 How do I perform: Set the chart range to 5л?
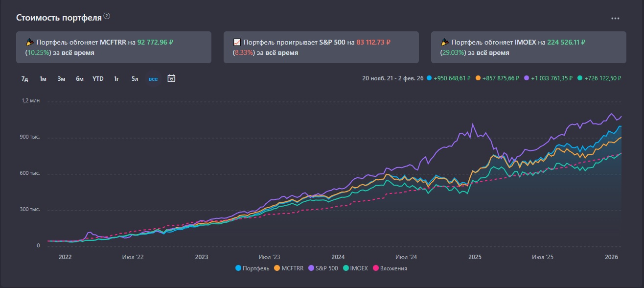point(135,79)
